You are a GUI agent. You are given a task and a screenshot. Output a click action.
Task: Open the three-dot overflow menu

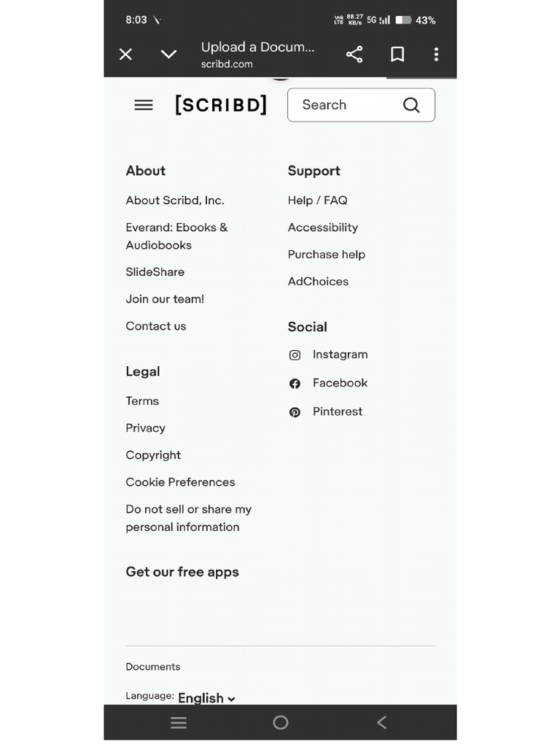[436, 55]
